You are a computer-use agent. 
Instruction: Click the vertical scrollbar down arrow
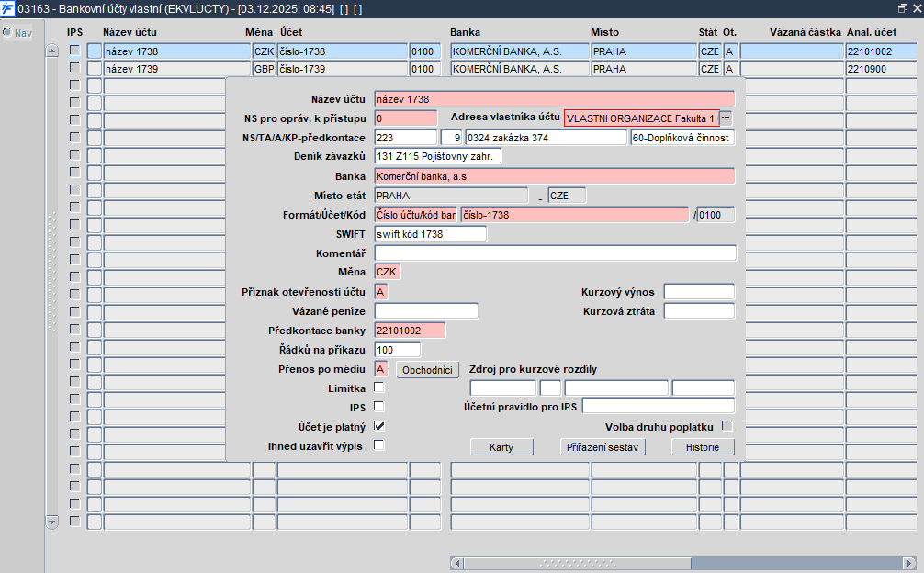(51, 522)
